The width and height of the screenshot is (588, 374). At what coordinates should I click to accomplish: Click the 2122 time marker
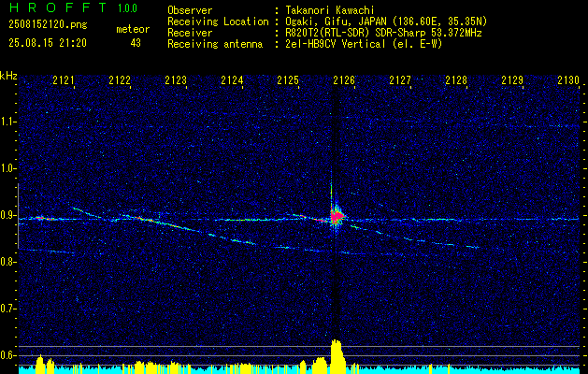pyautogui.click(x=120, y=79)
